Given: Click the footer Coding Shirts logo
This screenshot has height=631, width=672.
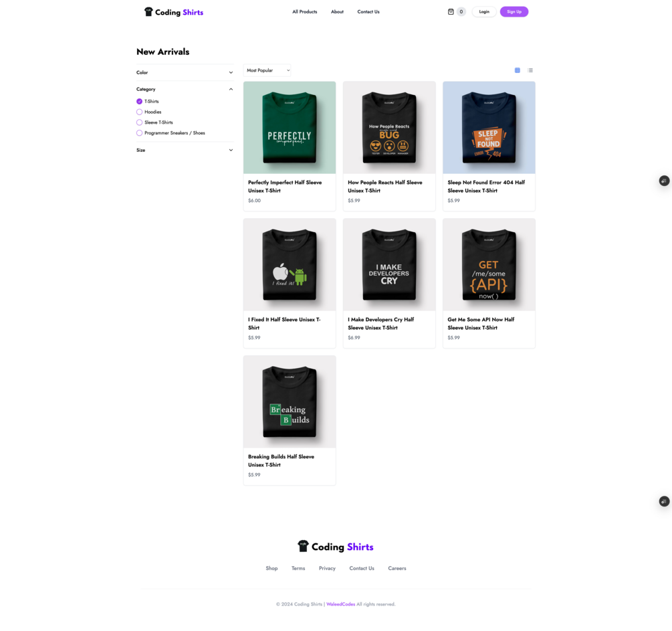Looking at the screenshot, I should click(x=336, y=547).
